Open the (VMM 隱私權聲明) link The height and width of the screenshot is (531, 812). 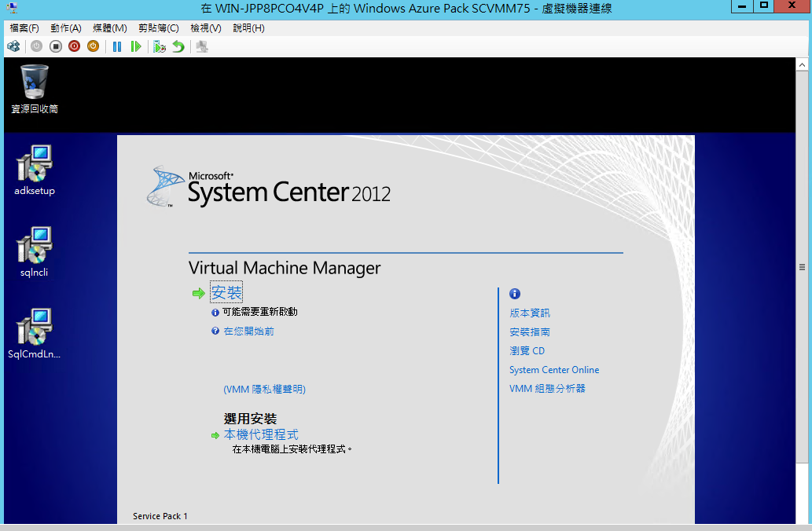(x=265, y=389)
